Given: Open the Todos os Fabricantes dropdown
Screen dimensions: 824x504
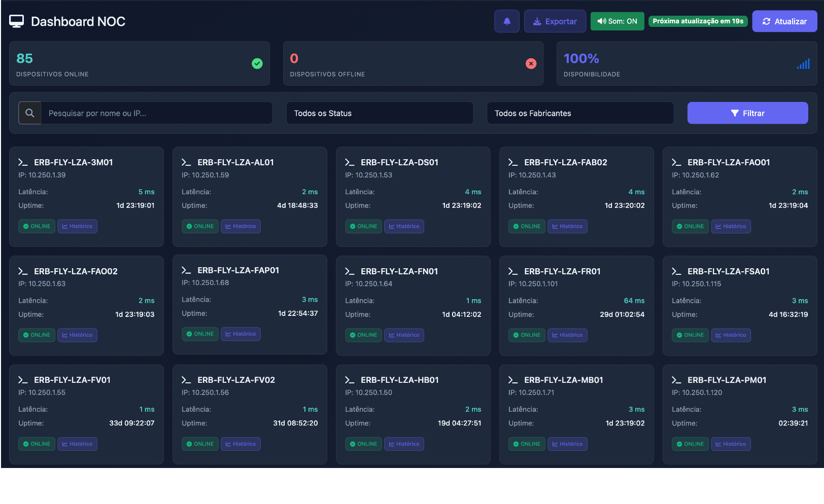Looking at the screenshot, I should (580, 113).
